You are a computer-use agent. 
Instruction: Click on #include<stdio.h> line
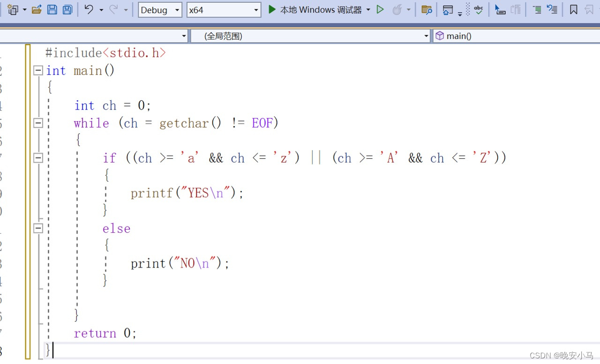click(x=105, y=53)
